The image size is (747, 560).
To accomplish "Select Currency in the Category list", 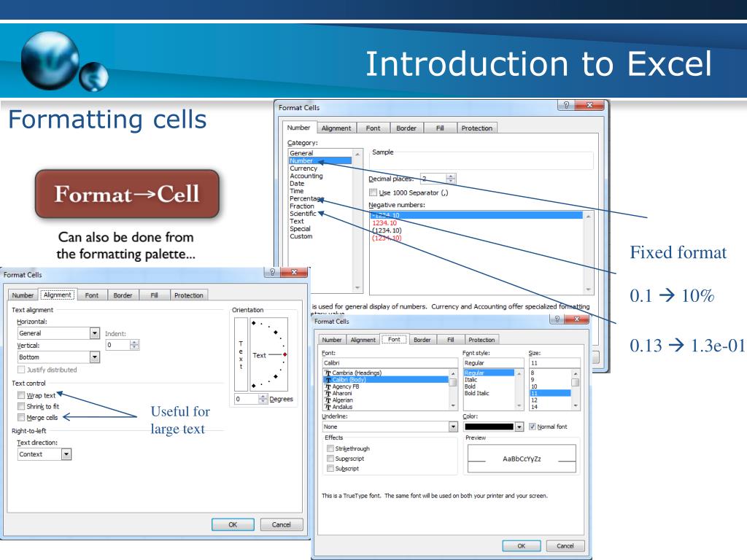I will pyautogui.click(x=303, y=168).
